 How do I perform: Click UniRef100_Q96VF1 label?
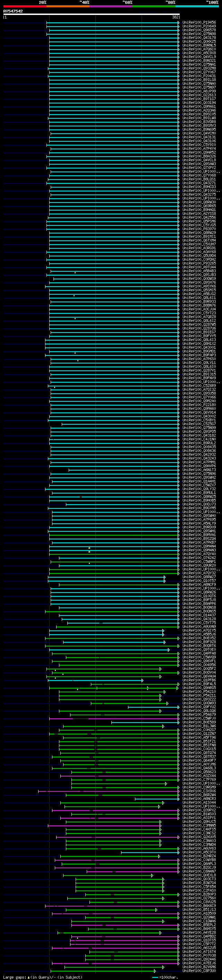pos(199,661)
